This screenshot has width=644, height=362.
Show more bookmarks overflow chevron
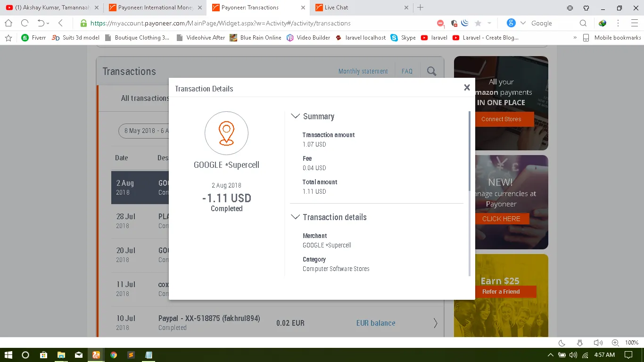[x=575, y=38]
